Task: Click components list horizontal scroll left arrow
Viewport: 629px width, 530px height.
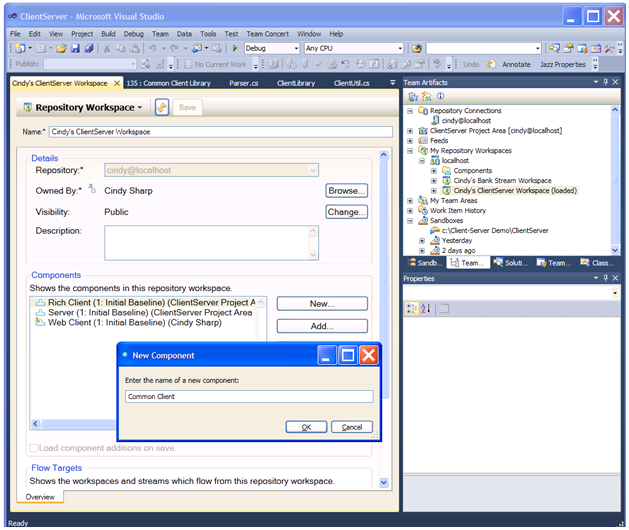Action: pos(36,424)
